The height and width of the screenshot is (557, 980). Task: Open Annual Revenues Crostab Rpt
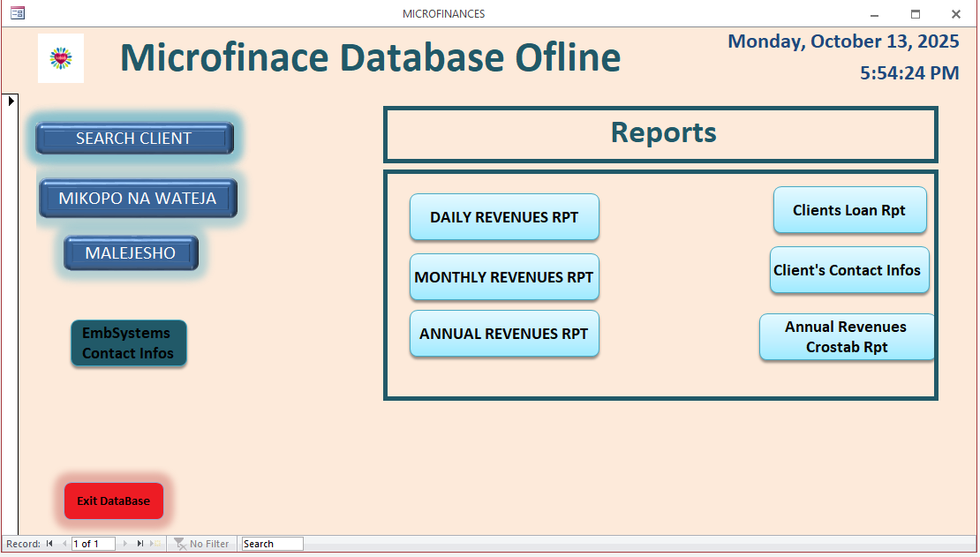[847, 337]
